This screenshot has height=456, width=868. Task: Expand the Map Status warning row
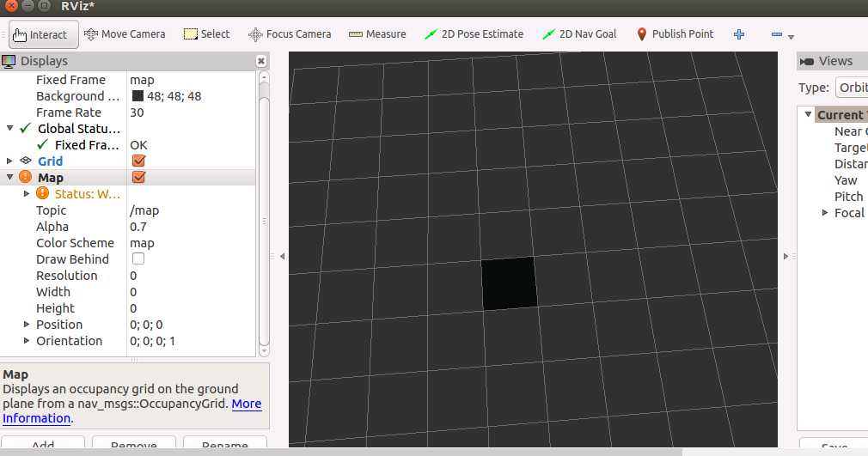click(26, 194)
